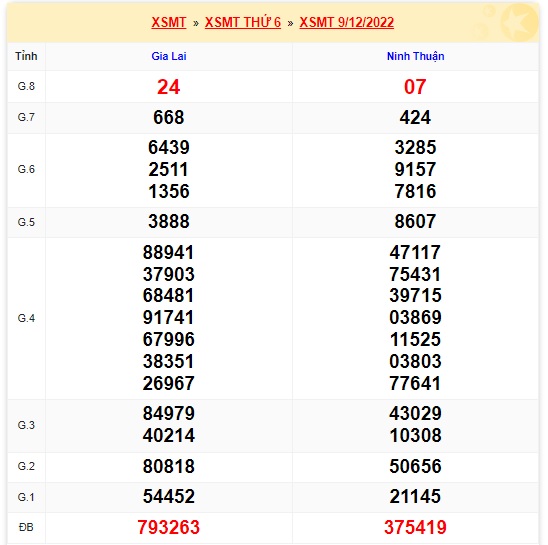Select G.4 number 03869
548x545 pixels.
(x=415, y=318)
